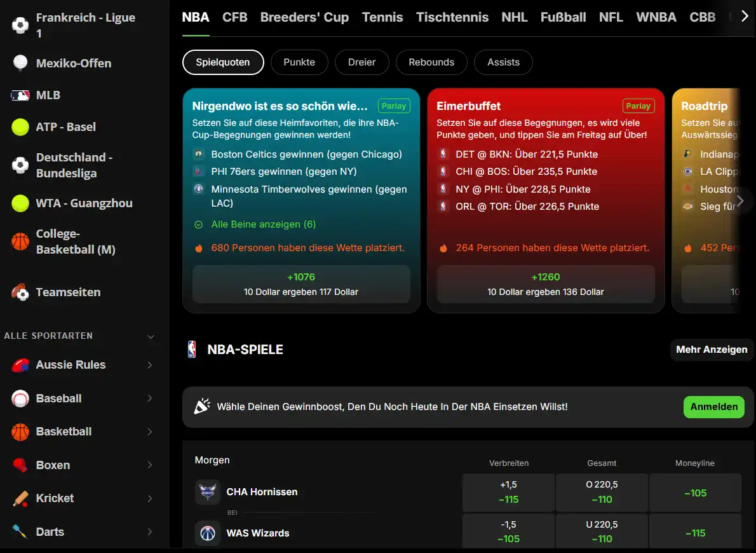The image size is (756, 553).
Task: Open the NFL tab
Action: pos(611,17)
